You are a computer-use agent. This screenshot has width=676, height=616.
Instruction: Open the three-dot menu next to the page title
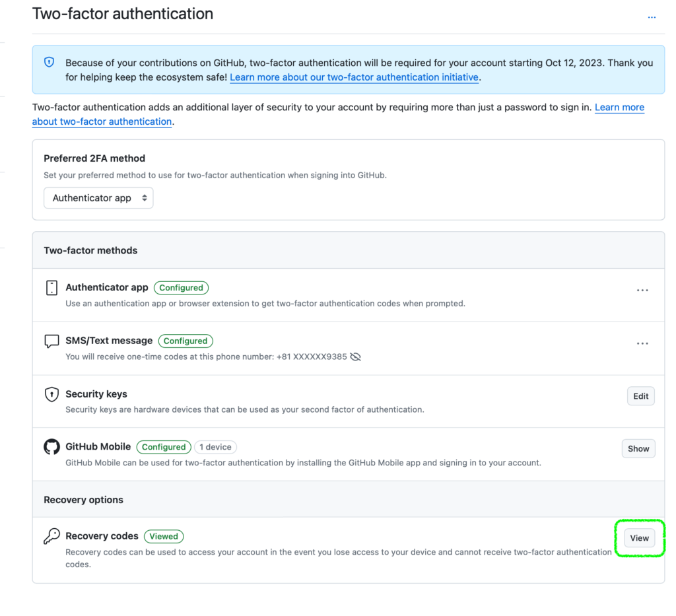tap(652, 17)
